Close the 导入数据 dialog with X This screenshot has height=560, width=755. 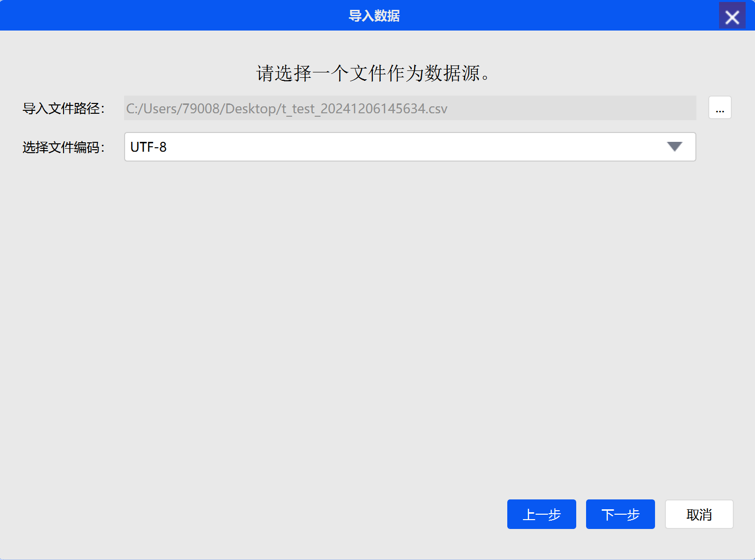pyautogui.click(x=732, y=16)
